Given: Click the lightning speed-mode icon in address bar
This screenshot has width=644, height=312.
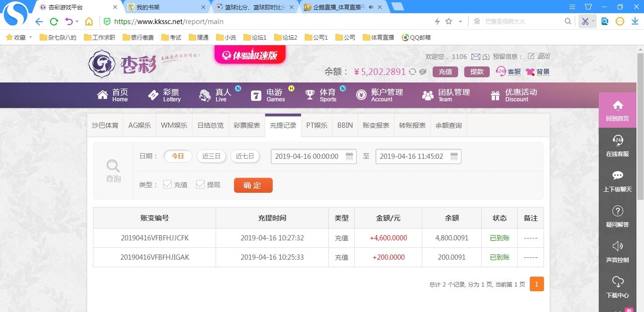Looking at the screenshot, I should point(437,22).
